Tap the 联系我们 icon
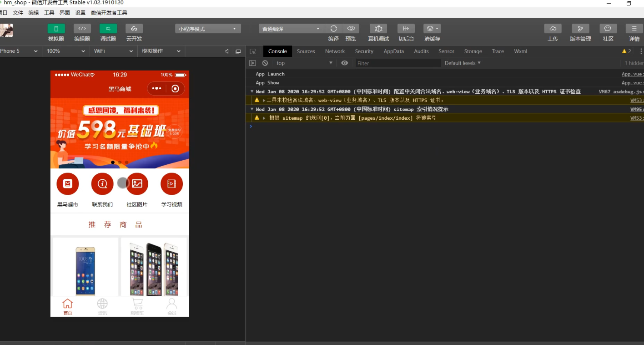The image size is (644, 345). click(x=102, y=184)
